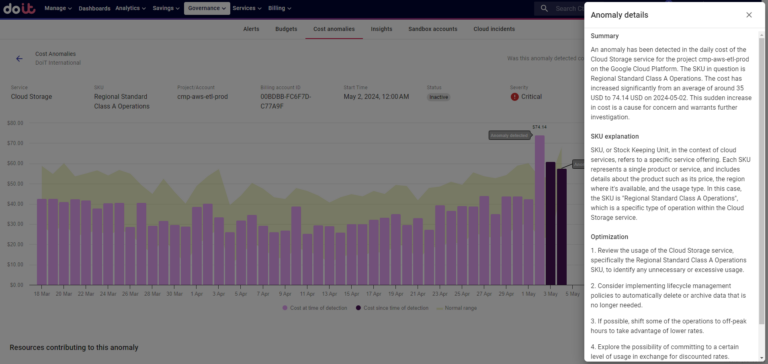The image size is (768, 364).
Task: Click the red Critical severity icon
Action: (514, 97)
